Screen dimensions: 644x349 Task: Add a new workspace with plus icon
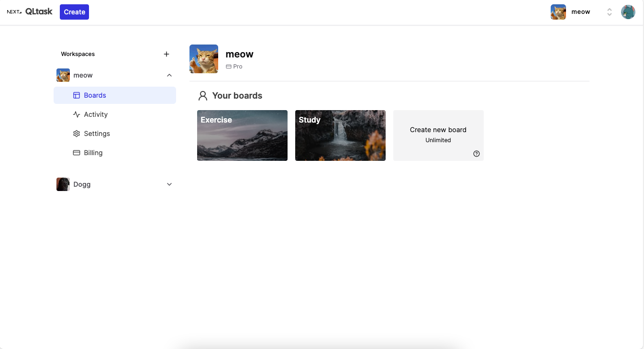pos(167,54)
